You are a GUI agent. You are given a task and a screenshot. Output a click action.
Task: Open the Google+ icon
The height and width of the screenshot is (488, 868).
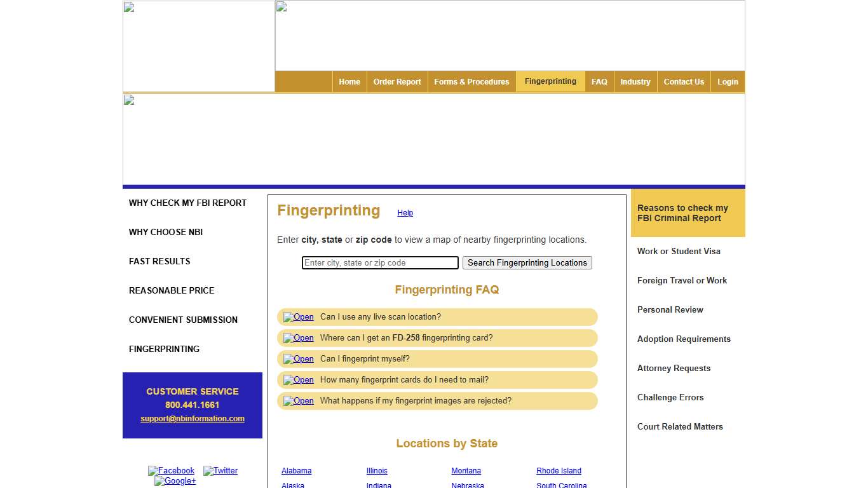coord(175,481)
